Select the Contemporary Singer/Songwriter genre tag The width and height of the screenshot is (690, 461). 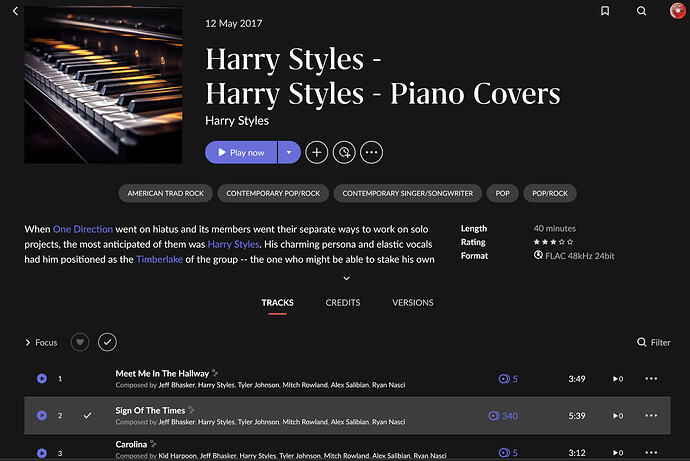[x=407, y=193]
